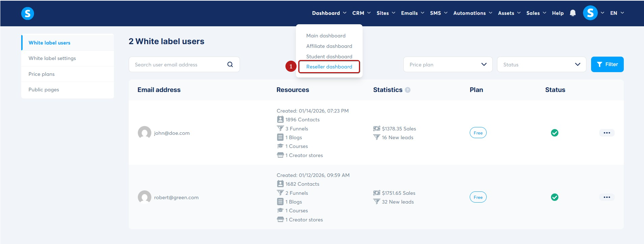Viewport: 644px width, 244px height.
Task: Click the blue Filter button
Action: pyautogui.click(x=607, y=64)
